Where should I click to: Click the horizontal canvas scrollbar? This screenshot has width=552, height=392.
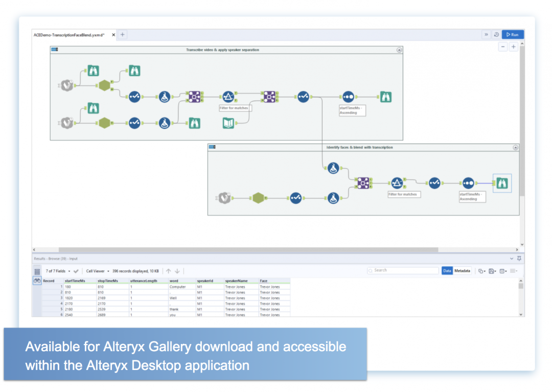[x=248, y=249]
